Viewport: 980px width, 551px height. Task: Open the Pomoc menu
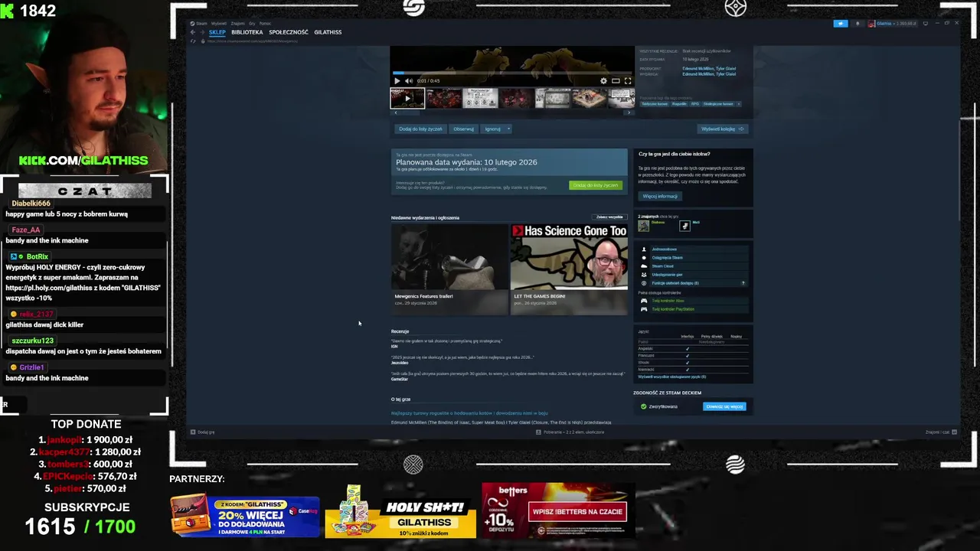click(265, 24)
